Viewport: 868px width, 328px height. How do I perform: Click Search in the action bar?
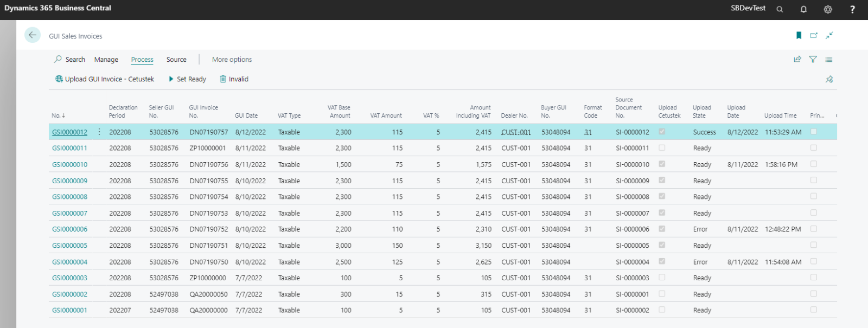(x=69, y=60)
